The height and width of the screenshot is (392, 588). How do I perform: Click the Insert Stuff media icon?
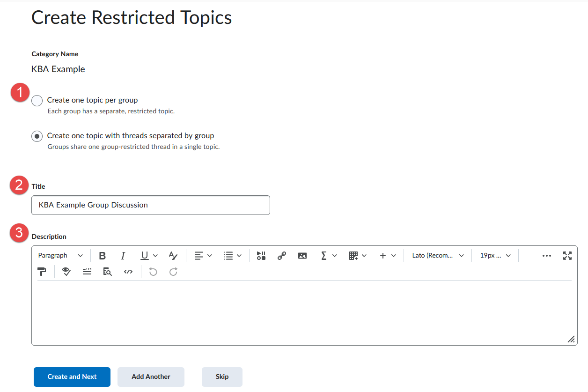pyautogui.click(x=261, y=256)
